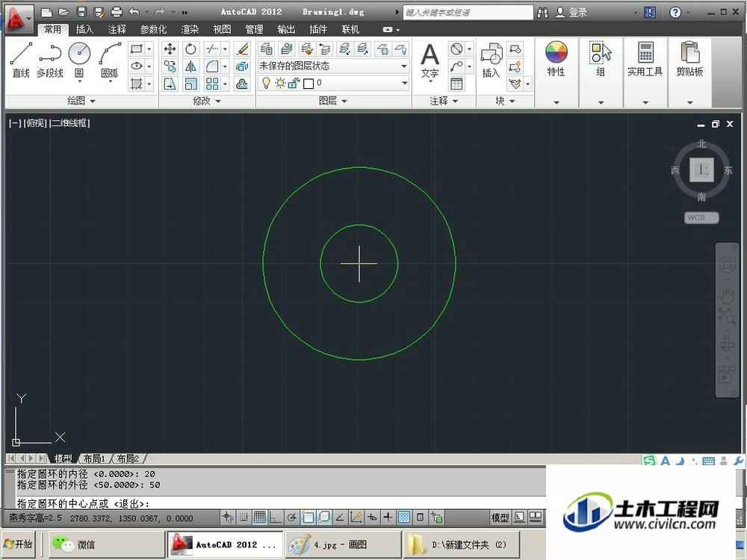Expand the Layers (图层) panel
The height and width of the screenshot is (560, 747).
[333, 101]
